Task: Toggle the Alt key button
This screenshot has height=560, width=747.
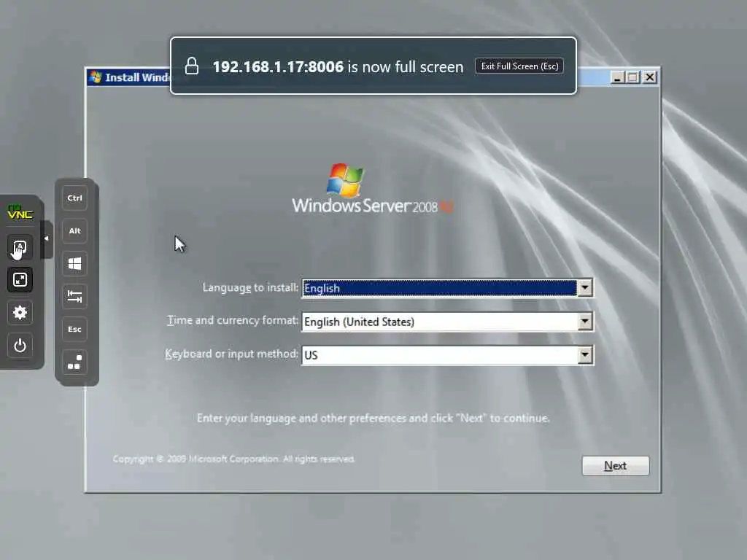Action: [x=75, y=231]
